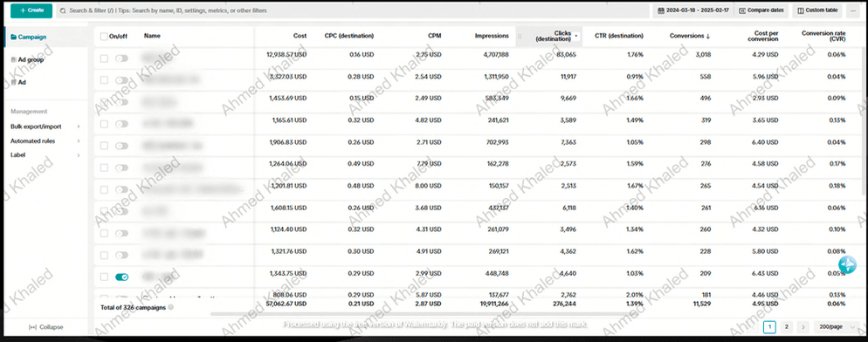Click the 4.82 USD CPM cell
The width and height of the screenshot is (868, 342).
point(428,120)
